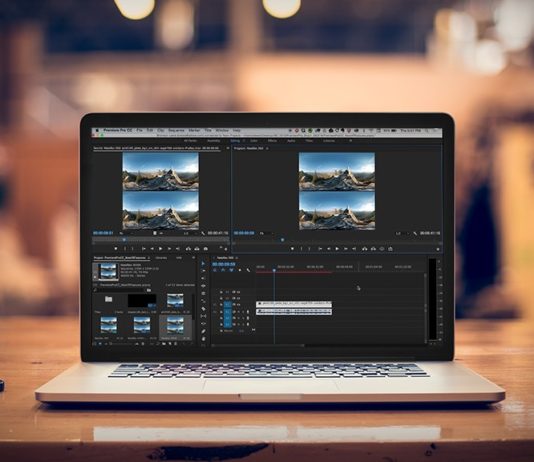Image resolution: width=534 pixels, height=462 pixels.
Task: Switch to Libraries tab in Project panel
Action: (x=161, y=258)
